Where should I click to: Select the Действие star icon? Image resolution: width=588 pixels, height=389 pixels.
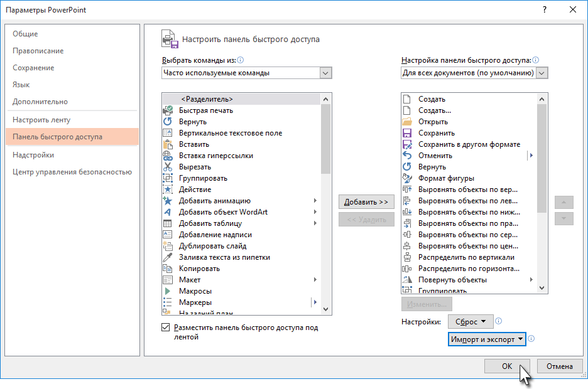(x=168, y=189)
